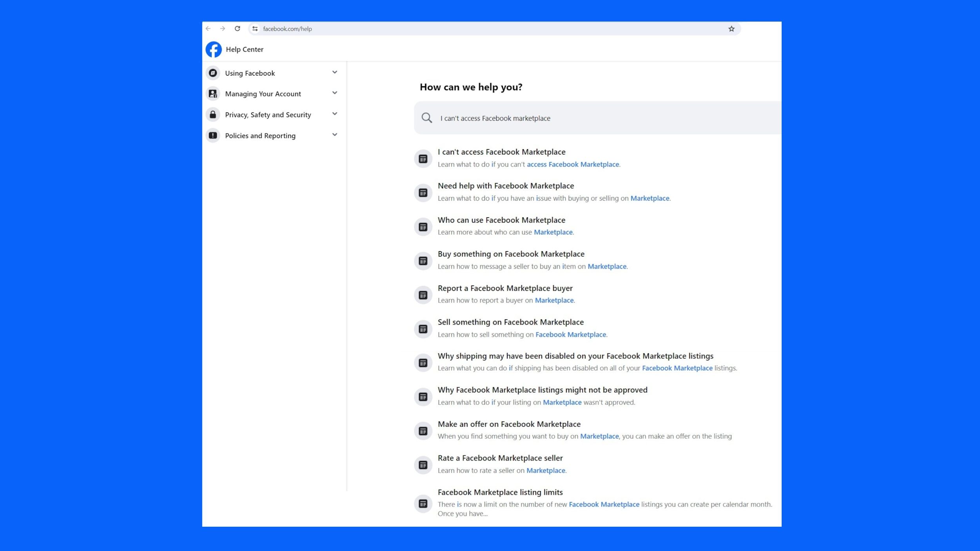
Task: Expand the Policies and Reporting chevron
Action: click(x=334, y=135)
